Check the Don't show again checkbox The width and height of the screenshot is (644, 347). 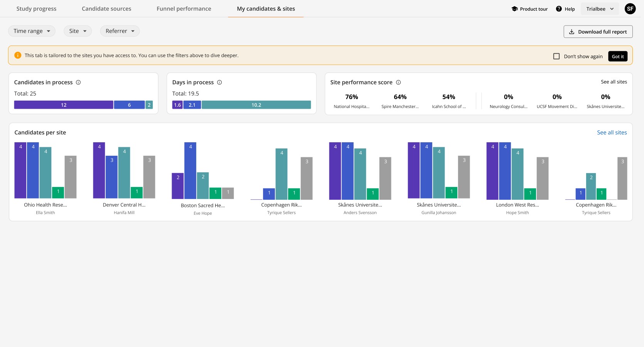point(556,56)
